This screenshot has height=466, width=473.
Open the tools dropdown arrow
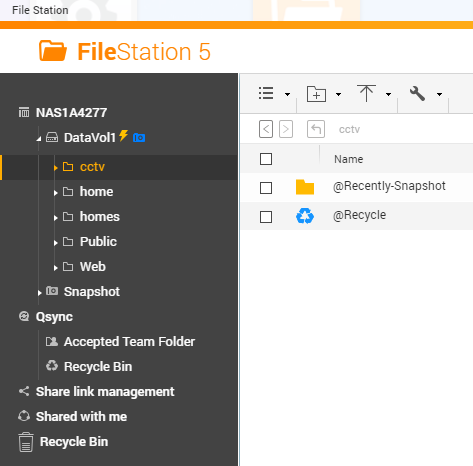point(439,95)
